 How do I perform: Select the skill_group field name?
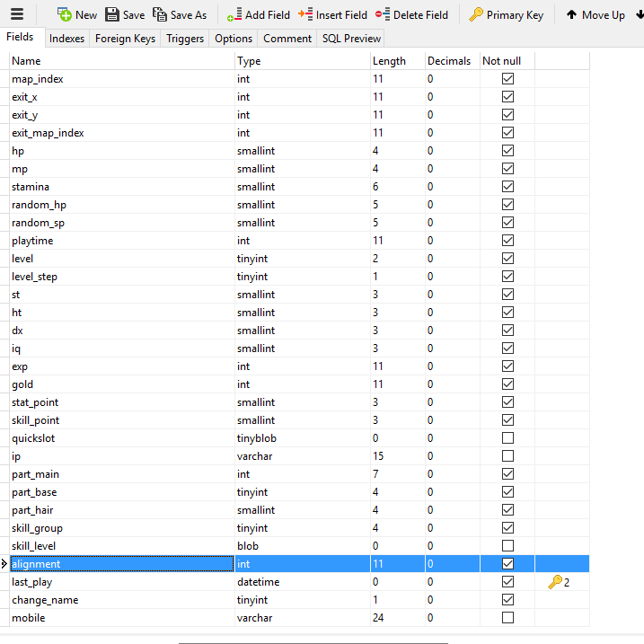click(x=37, y=528)
